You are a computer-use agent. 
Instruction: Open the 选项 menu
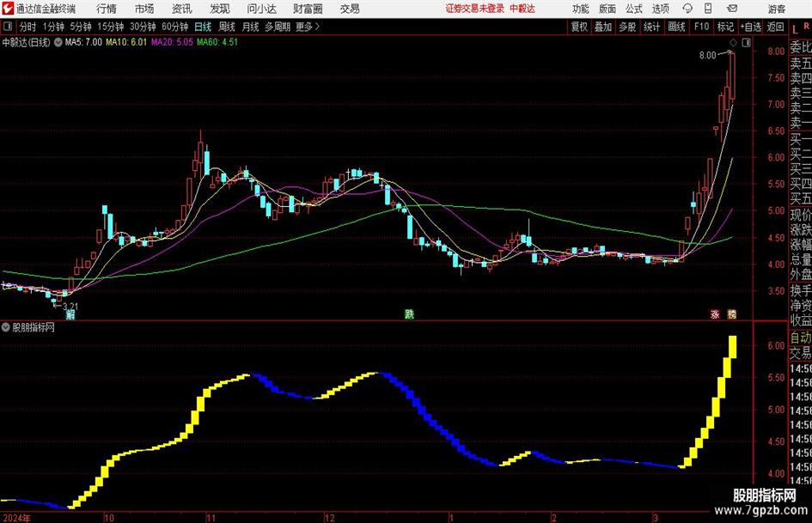660,9
